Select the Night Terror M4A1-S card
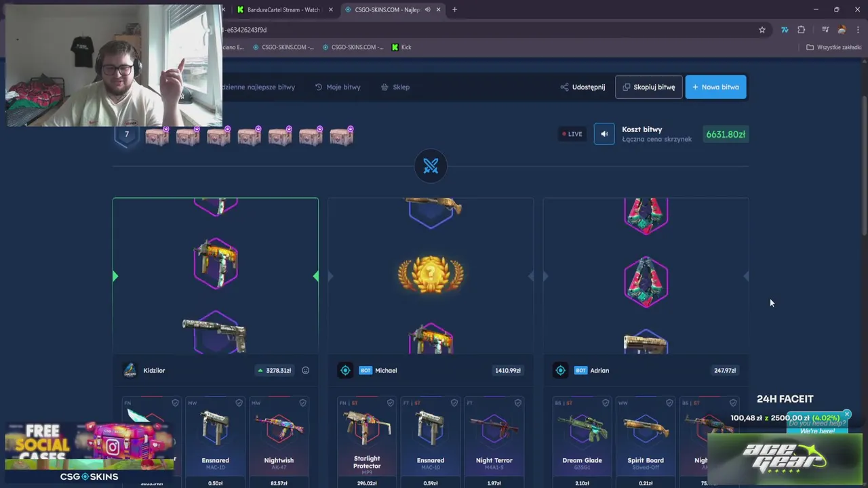The height and width of the screenshot is (488, 868). [x=494, y=441]
